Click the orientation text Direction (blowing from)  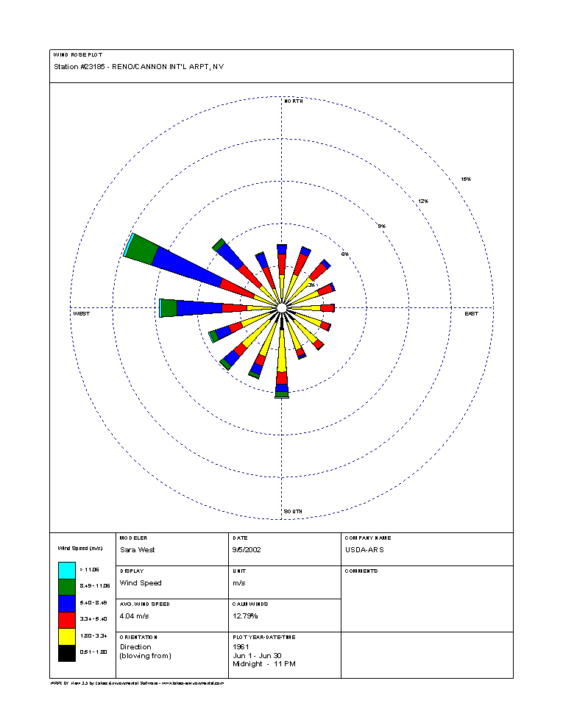tap(146, 652)
